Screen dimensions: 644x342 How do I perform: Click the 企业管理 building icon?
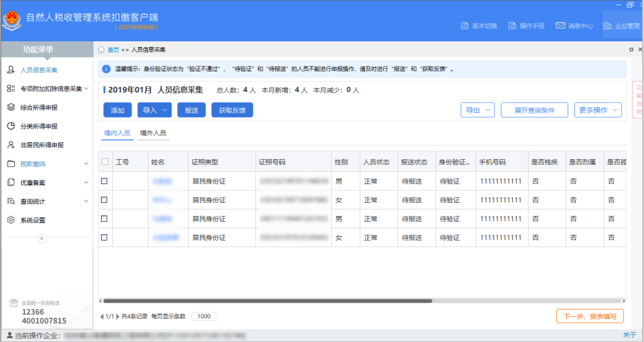[608, 26]
